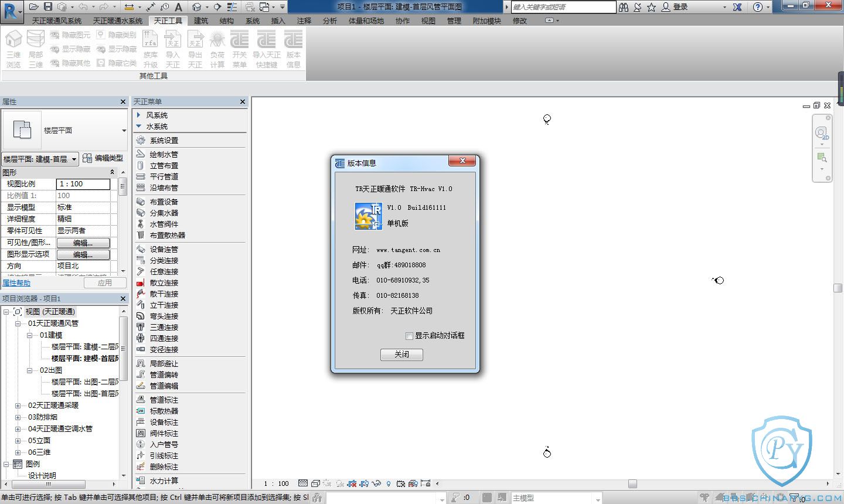Launch the 负荷计算 tool
The height and width of the screenshot is (504, 844).
pyautogui.click(x=217, y=49)
